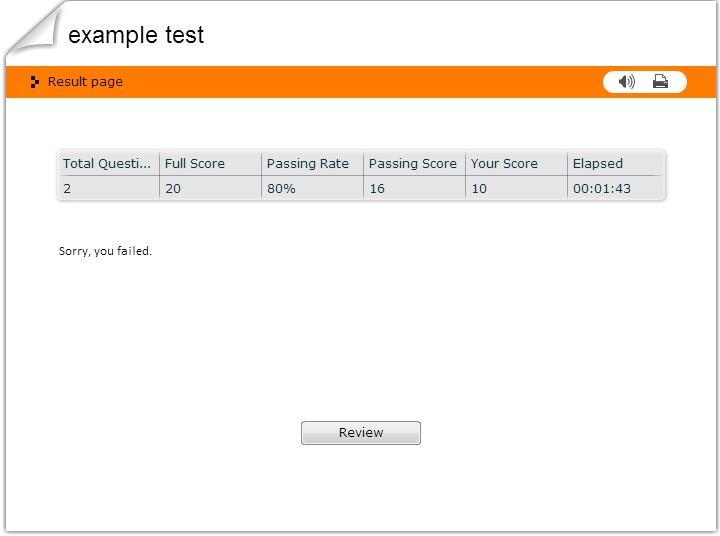Click the 'example test' title text
720x536 pixels.
(136, 35)
